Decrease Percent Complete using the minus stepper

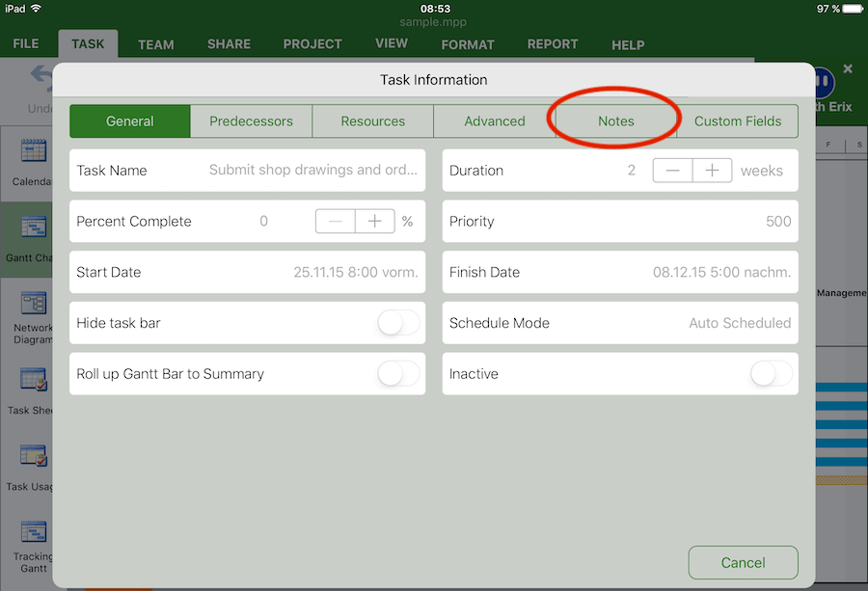[x=336, y=221]
